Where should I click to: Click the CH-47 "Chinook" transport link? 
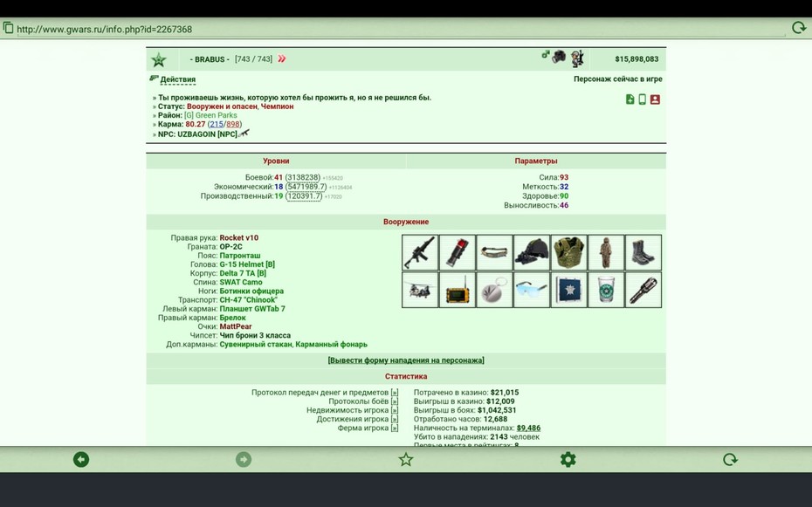pyautogui.click(x=249, y=299)
